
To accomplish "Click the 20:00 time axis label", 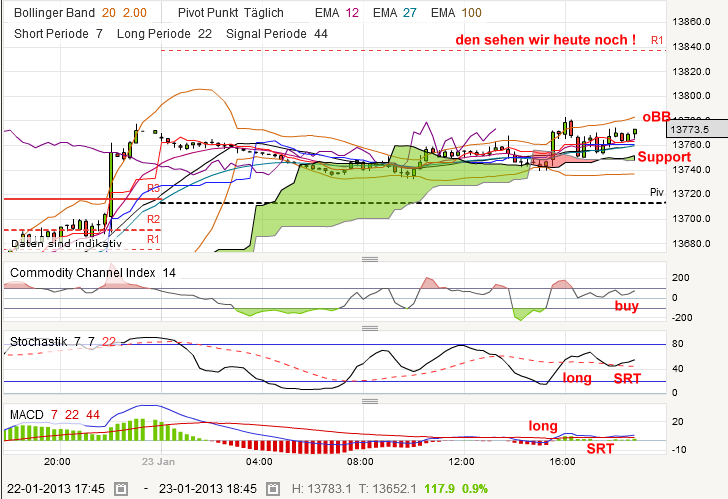I will 57,461.
